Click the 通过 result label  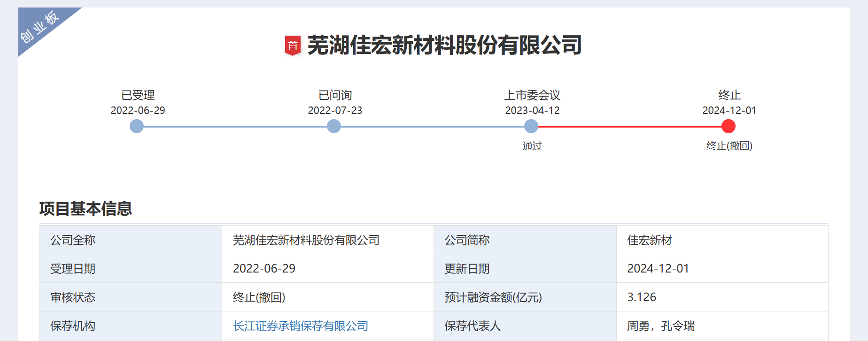[532, 146]
